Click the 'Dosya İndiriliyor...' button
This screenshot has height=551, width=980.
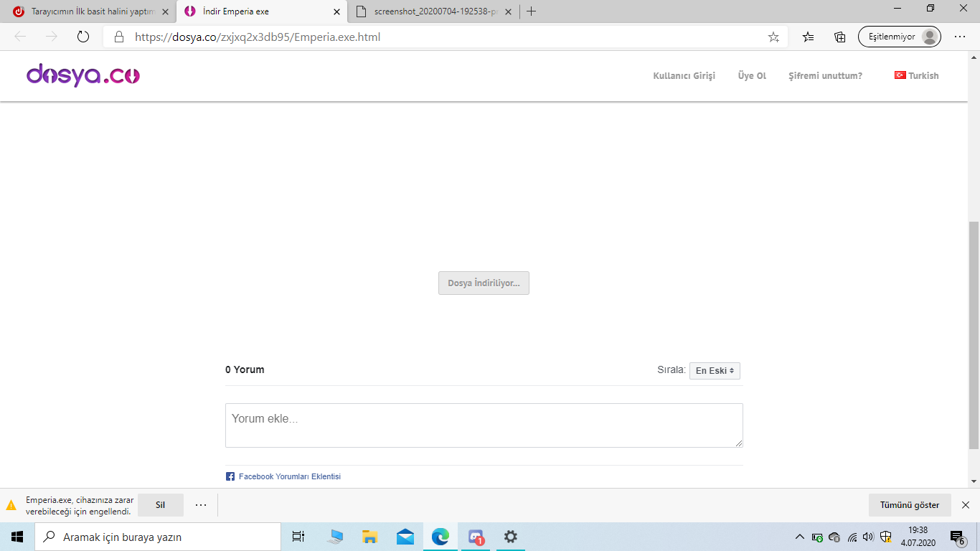pyautogui.click(x=484, y=283)
